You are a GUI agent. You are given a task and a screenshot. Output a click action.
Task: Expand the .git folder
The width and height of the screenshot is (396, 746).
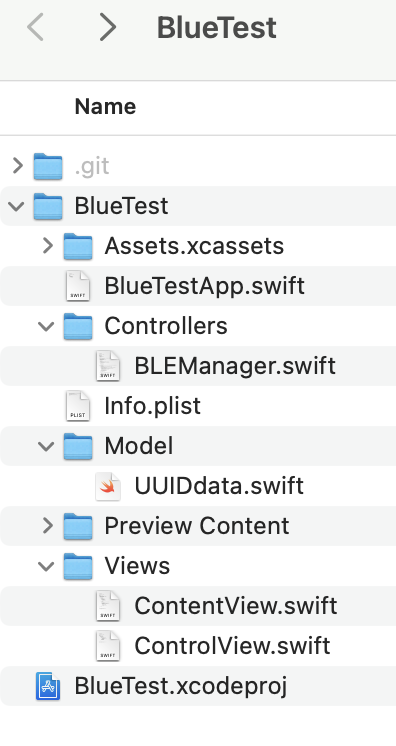[x=18, y=166]
